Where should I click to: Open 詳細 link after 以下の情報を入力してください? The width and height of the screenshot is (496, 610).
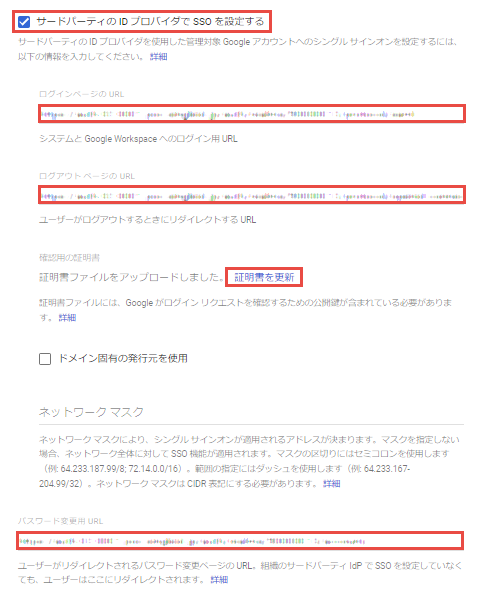159,57
